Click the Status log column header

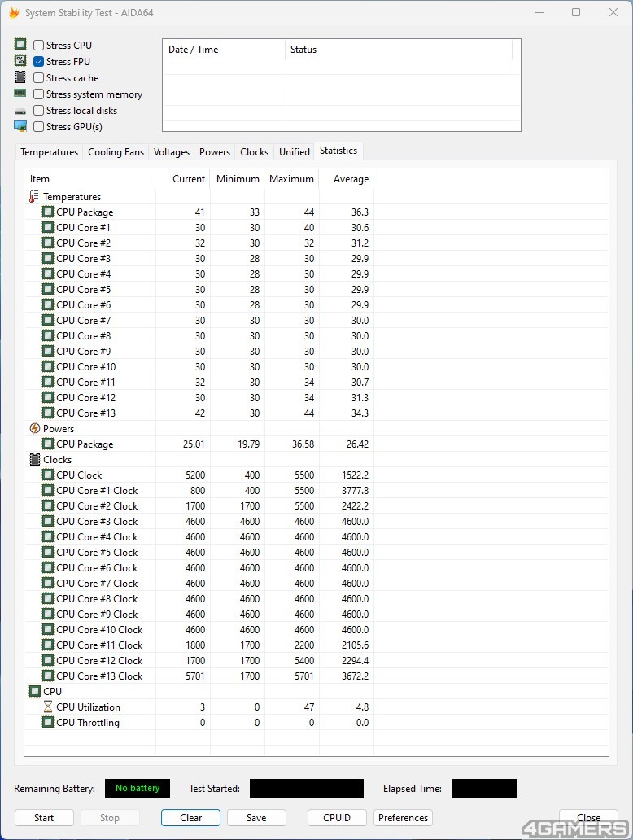(x=399, y=50)
